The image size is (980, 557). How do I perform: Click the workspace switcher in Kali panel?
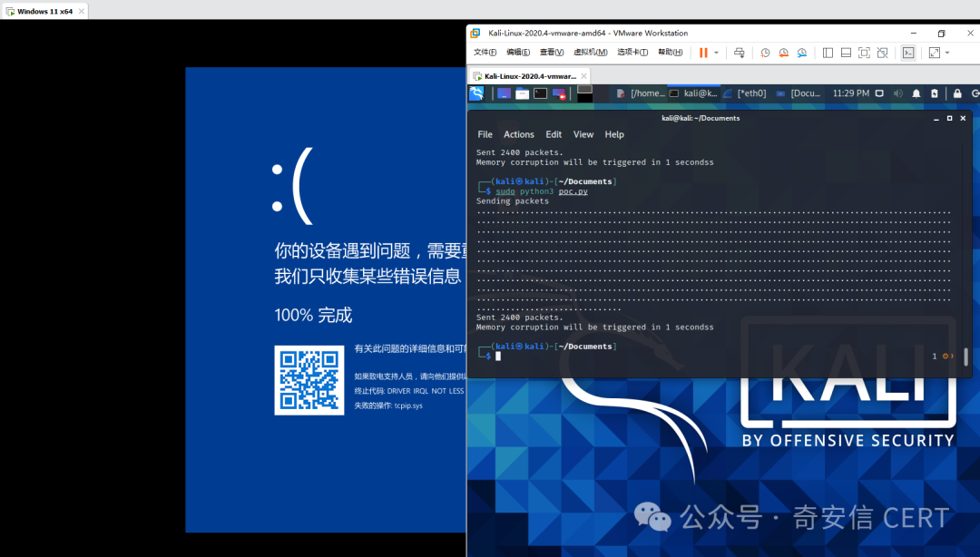[x=584, y=93]
